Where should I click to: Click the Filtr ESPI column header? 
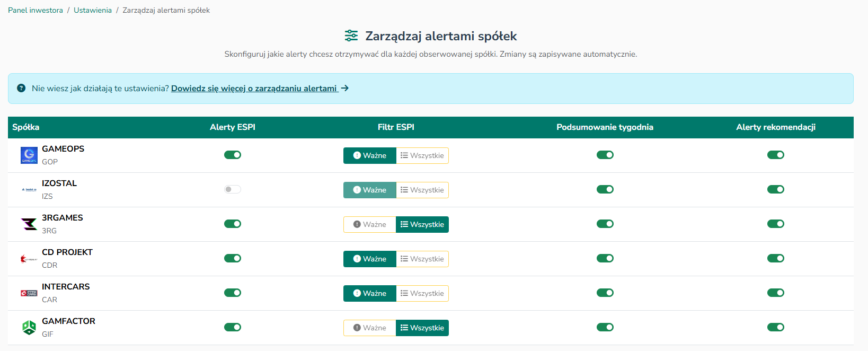(x=396, y=127)
